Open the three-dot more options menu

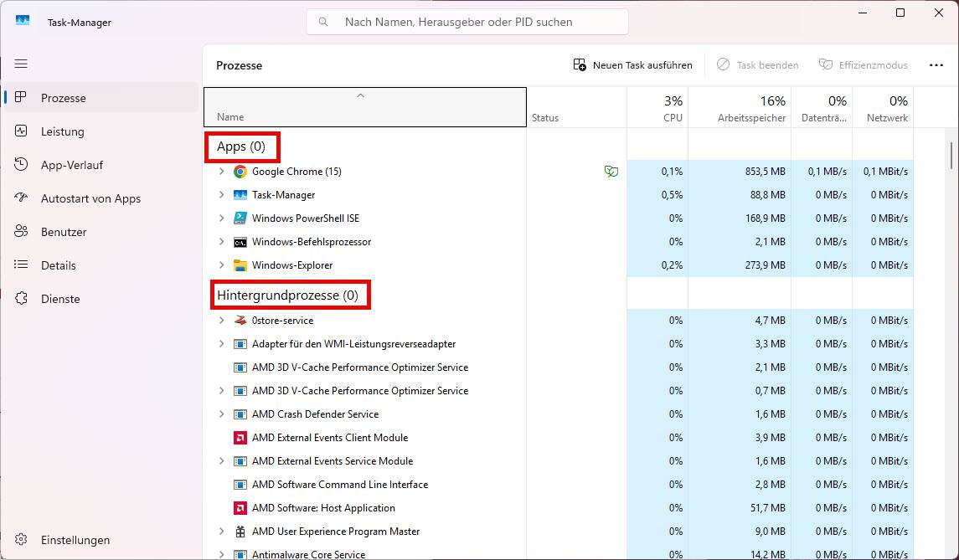936,65
